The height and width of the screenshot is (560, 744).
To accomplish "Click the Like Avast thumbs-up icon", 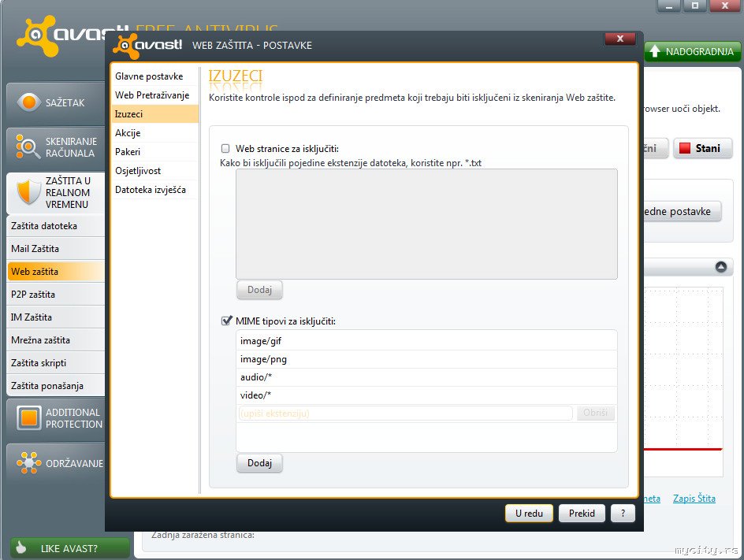I will tap(20, 547).
